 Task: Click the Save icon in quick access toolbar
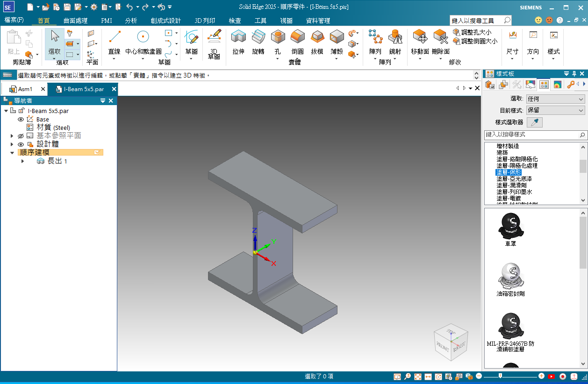(67, 7)
